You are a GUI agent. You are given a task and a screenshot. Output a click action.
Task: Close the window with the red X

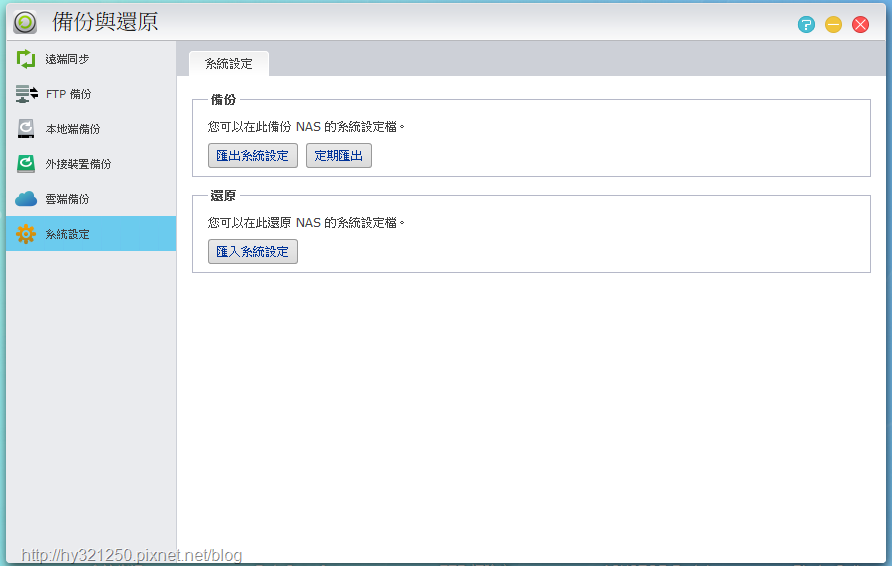click(860, 24)
